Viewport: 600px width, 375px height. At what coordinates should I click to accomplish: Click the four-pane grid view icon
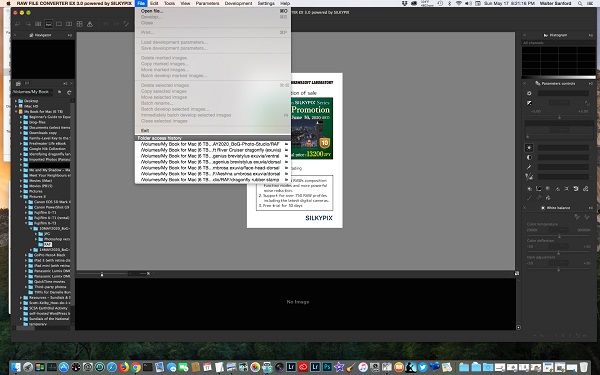point(80,24)
